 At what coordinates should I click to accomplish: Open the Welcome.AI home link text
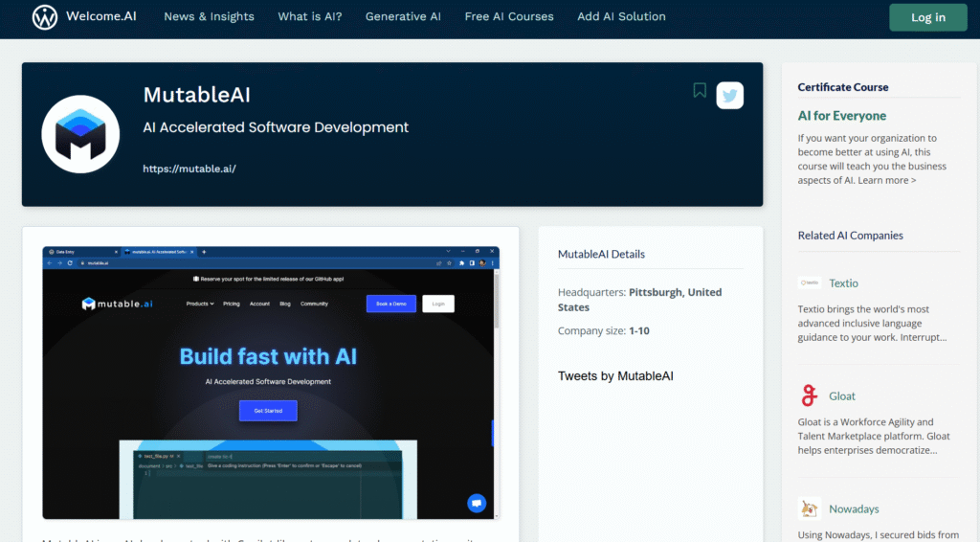[101, 16]
